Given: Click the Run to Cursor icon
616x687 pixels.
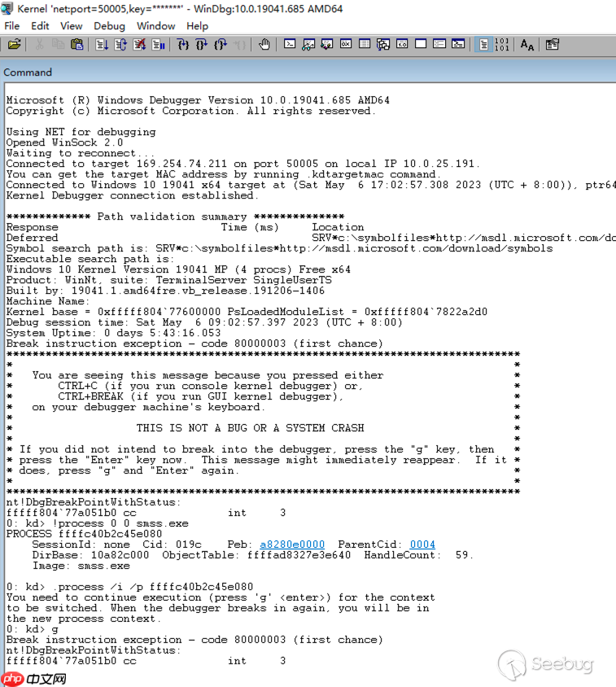Looking at the screenshot, I should (x=239, y=44).
